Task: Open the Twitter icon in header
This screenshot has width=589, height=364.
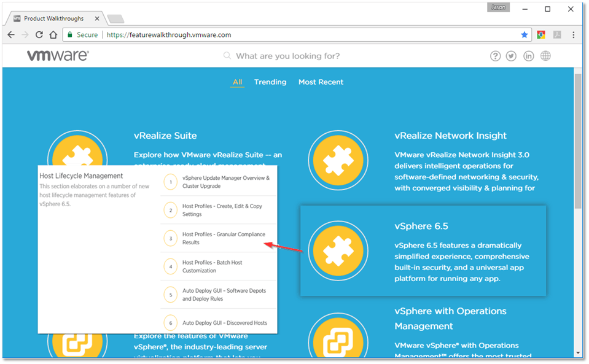Action: (x=511, y=56)
